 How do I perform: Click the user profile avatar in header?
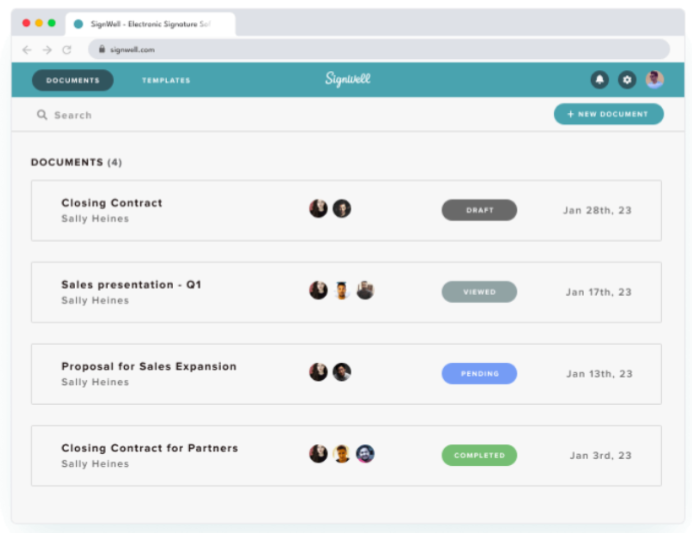(x=655, y=80)
